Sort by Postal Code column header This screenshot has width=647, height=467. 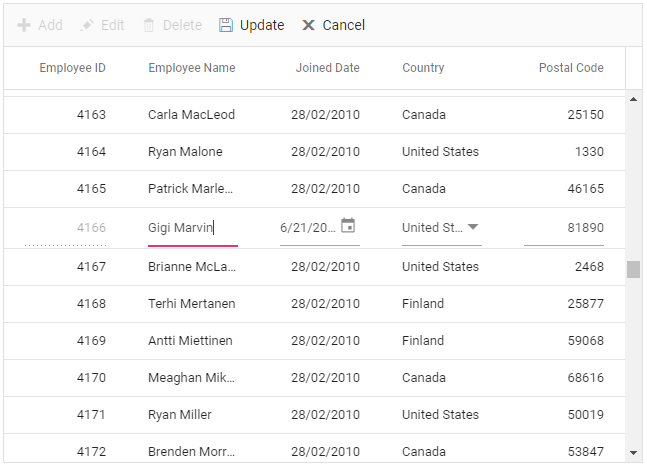pyautogui.click(x=571, y=68)
